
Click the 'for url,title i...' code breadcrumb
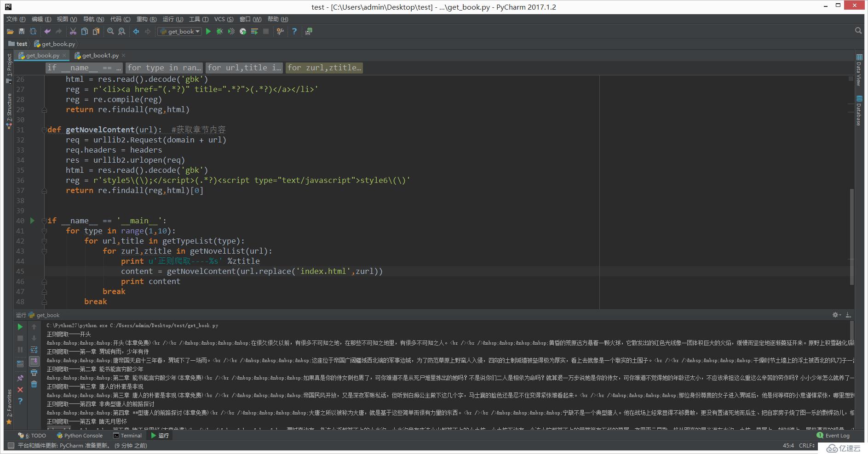point(244,68)
